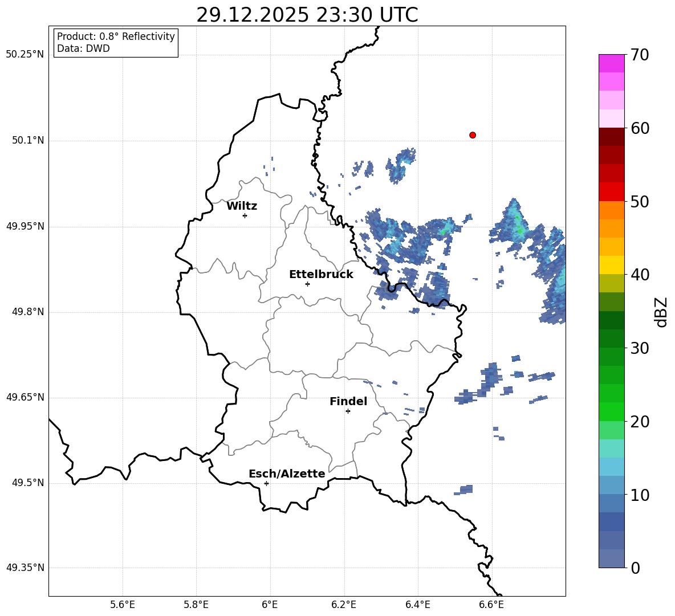Click the 49.35°N latitude label
Screen dimensions: 675x616
(x=25, y=568)
